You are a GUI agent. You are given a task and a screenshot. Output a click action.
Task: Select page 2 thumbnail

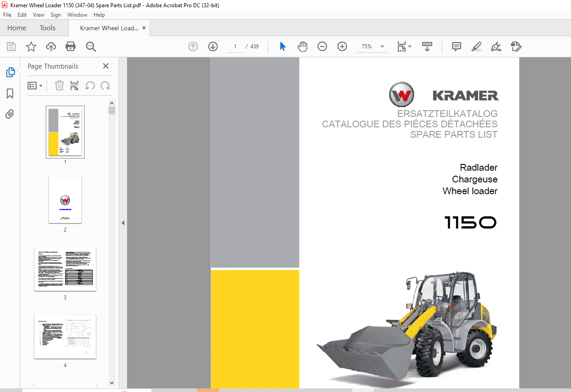[65, 200]
